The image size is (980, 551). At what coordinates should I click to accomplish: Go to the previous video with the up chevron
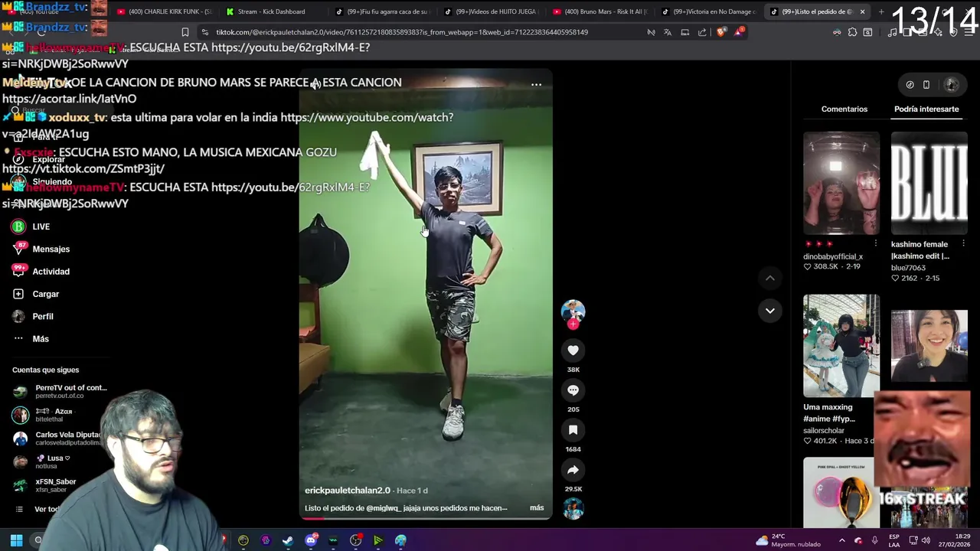pos(769,279)
